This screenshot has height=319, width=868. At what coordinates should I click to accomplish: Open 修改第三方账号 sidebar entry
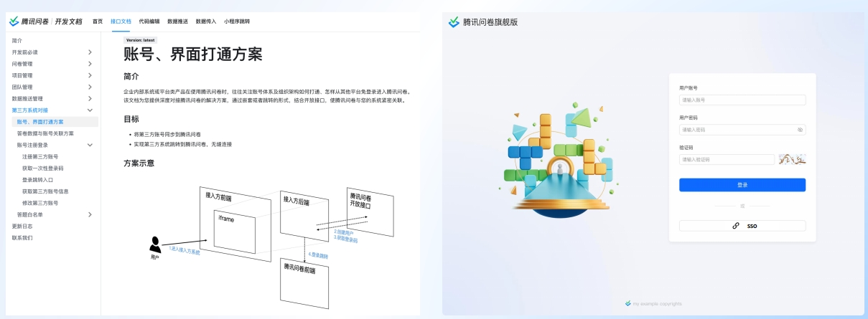tap(40, 203)
